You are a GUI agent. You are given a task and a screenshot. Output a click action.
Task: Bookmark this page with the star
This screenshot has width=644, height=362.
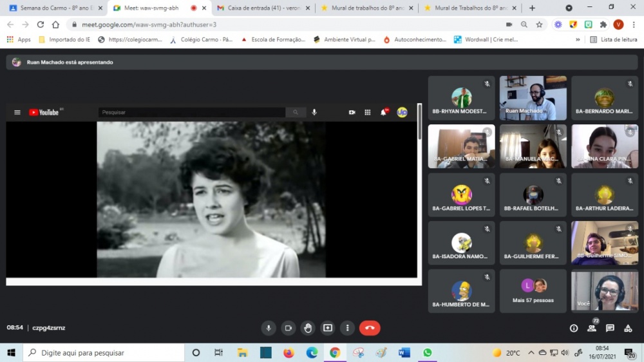tap(539, 24)
